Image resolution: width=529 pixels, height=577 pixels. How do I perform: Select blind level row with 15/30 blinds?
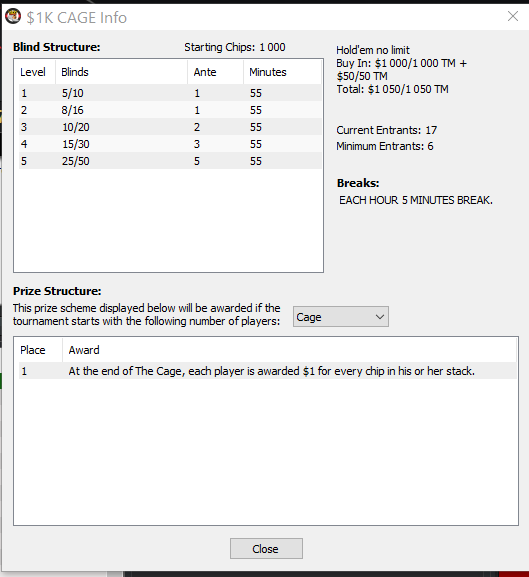(170, 144)
